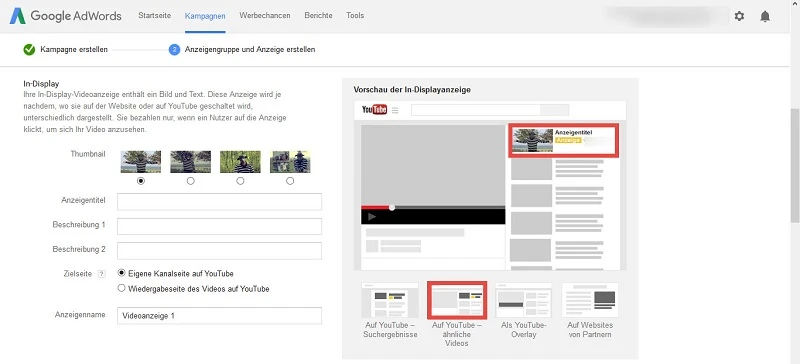The width and height of the screenshot is (800, 364).
Task: Click into the Beschreibung 1 field
Action: click(219, 227)
